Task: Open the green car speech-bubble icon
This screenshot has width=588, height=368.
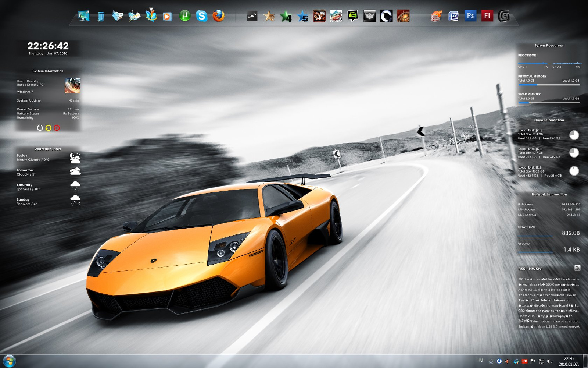Action: click(x=353, y=16)
